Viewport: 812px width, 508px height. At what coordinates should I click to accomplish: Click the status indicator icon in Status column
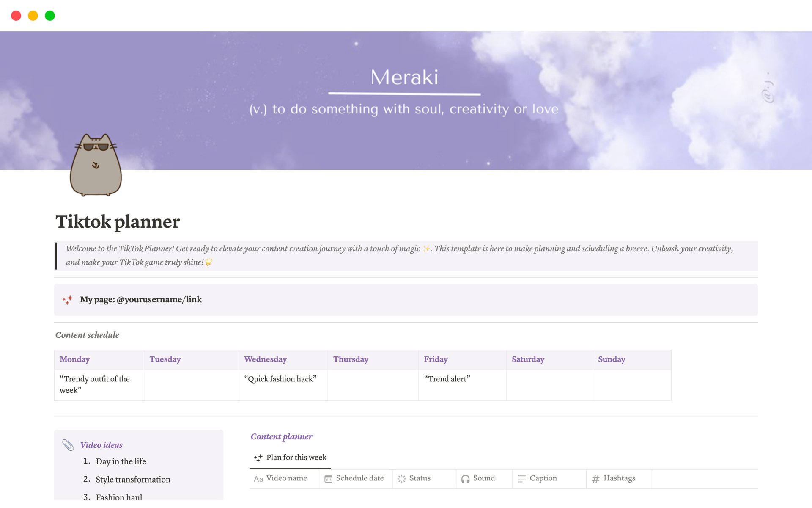[x=402, y=478]
